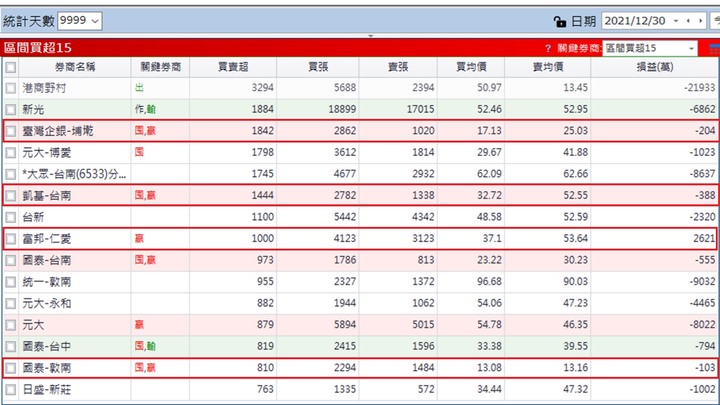Click the 買賣超 value 763 in 日盛-新莊 row
720x405 pixels.
pyautogui.click(x=265, y=389)
